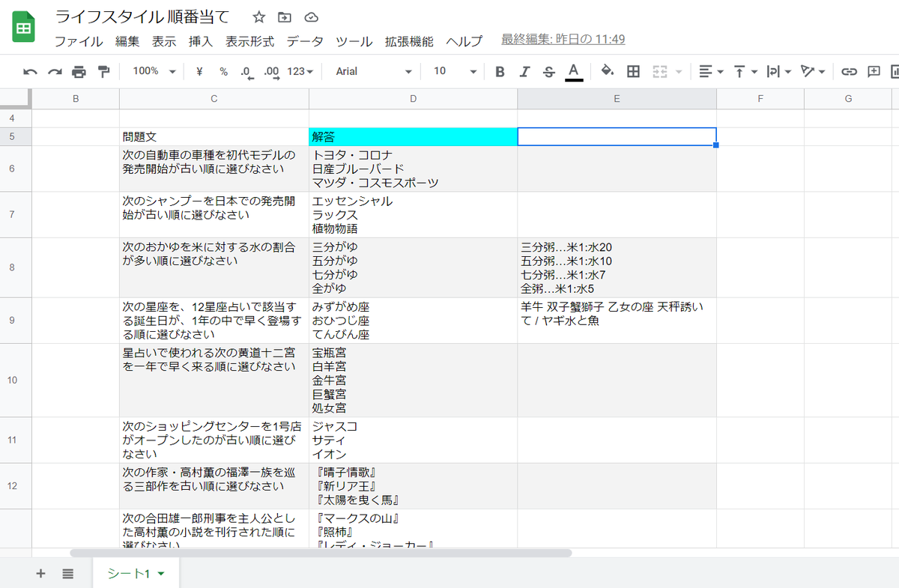Open the 123 number format dropdown
Viewport: 899px width, 588px height.
[300, 71]
